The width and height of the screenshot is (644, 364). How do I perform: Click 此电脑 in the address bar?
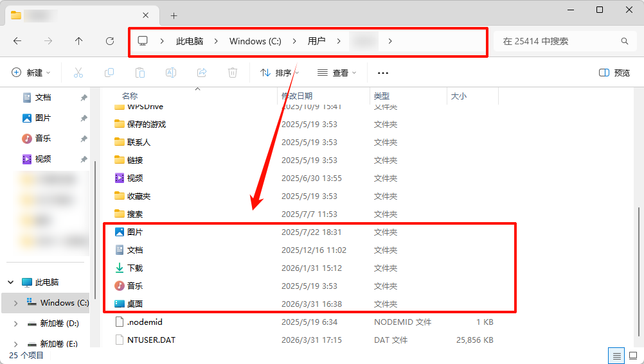[190, 41]
